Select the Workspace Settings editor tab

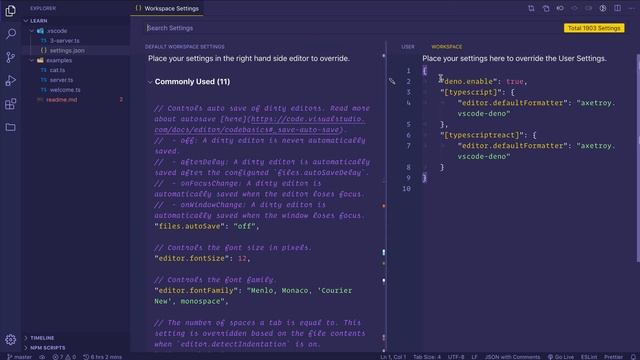coord(167,8)
